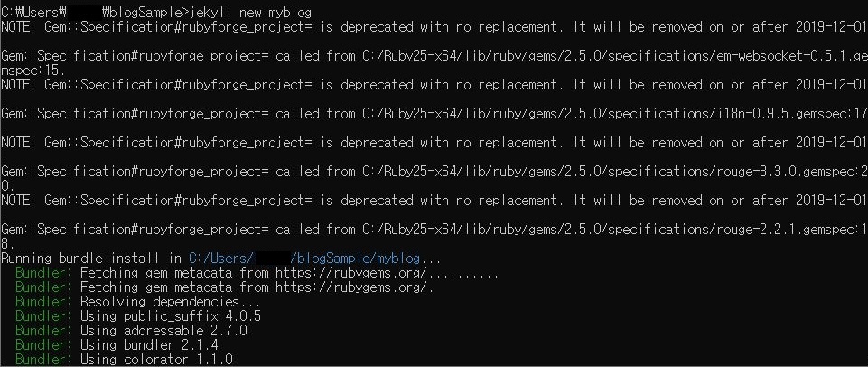Click the 'Resolving dependencies...' text

coord(170,302)
